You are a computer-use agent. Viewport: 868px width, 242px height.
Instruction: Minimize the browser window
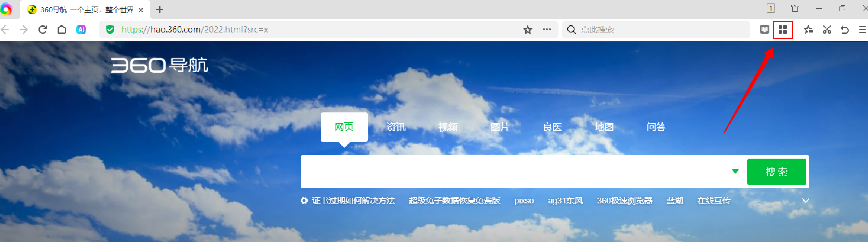819,9
